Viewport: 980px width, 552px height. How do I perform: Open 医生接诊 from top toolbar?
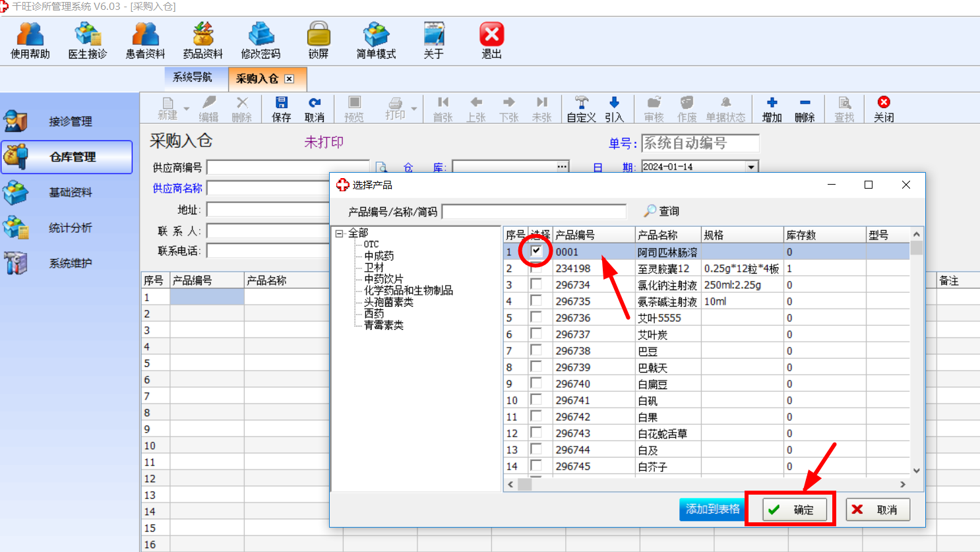pyautogui.click(x=87, y=40)
